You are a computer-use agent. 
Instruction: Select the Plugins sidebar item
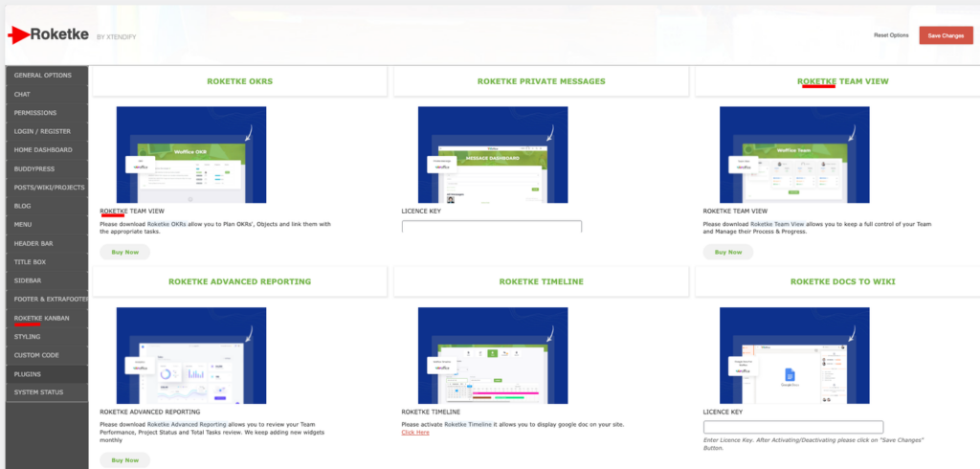tap(28, 374)
